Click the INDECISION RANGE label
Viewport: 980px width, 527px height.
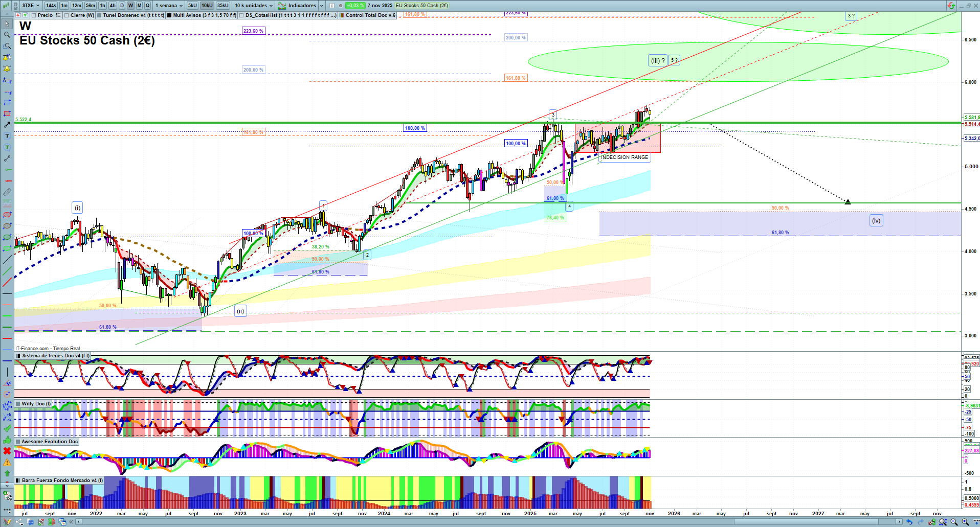click(625, 157)
